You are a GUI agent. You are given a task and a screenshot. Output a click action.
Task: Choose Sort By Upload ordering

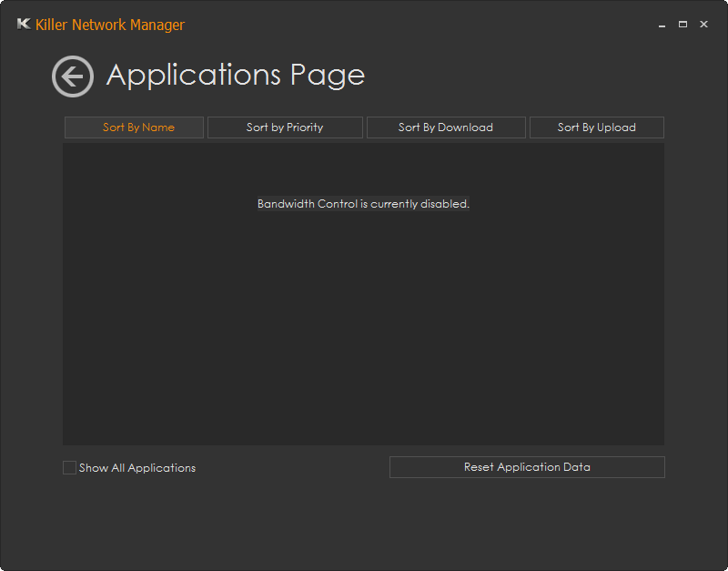pos(597,127)
